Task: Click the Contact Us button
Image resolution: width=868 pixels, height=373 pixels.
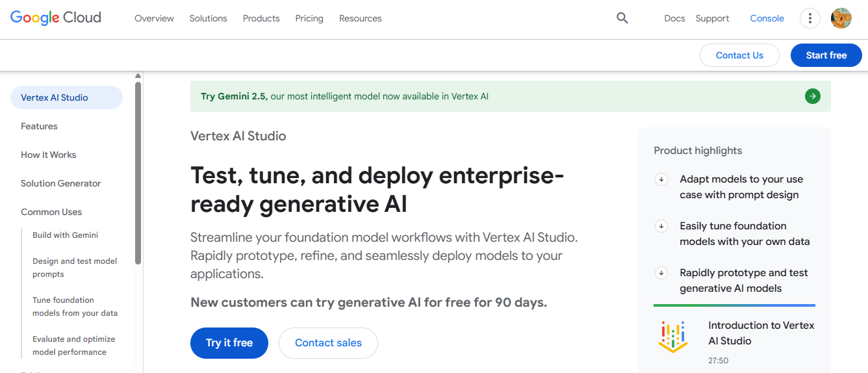Action: click(x=739, y=55)
